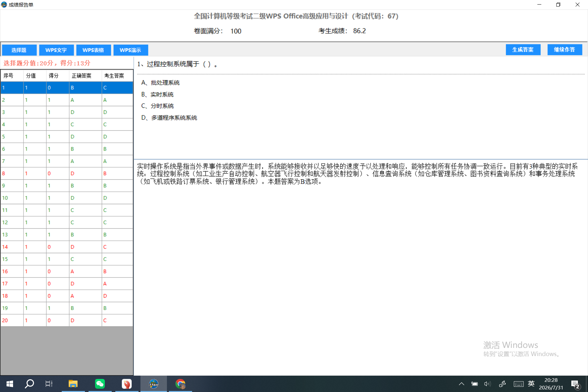Select question row 2 in the table
The width and height of the screenshot is (588, 392).
pyautogui.click(x=67, y=100)
